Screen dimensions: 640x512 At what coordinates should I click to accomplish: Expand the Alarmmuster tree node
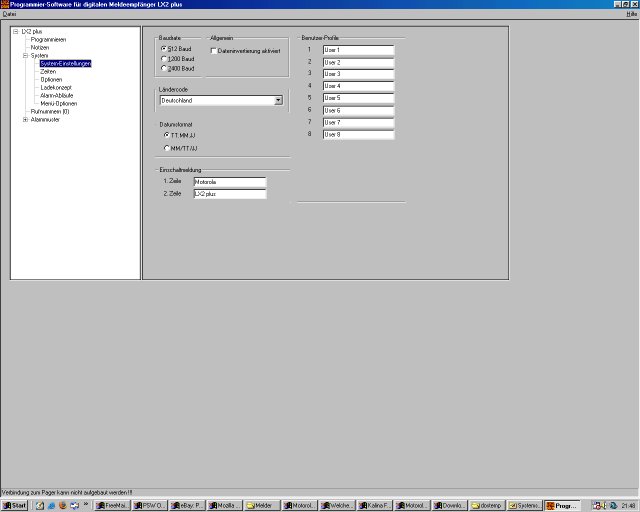25,119
